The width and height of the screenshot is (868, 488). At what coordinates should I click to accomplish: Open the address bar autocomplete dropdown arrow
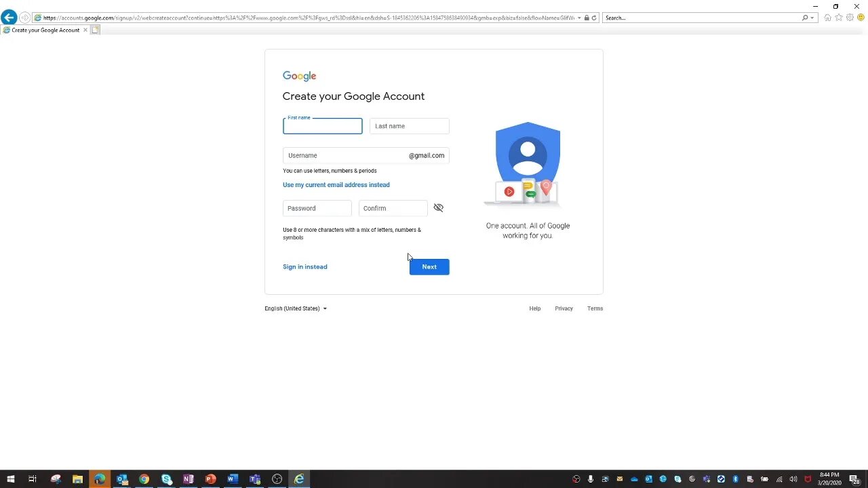(579, 18)
